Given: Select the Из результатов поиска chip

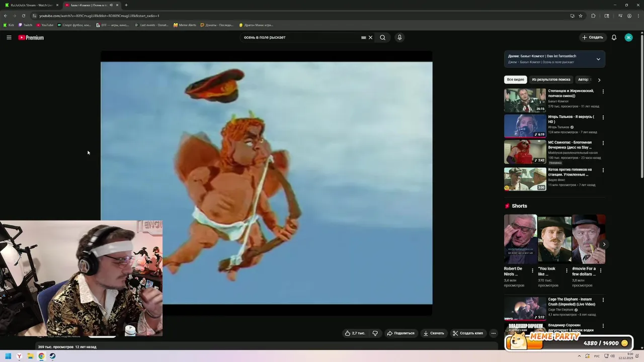Looking at the screenshot, I should pyautogui.click(x=551, y=79).
